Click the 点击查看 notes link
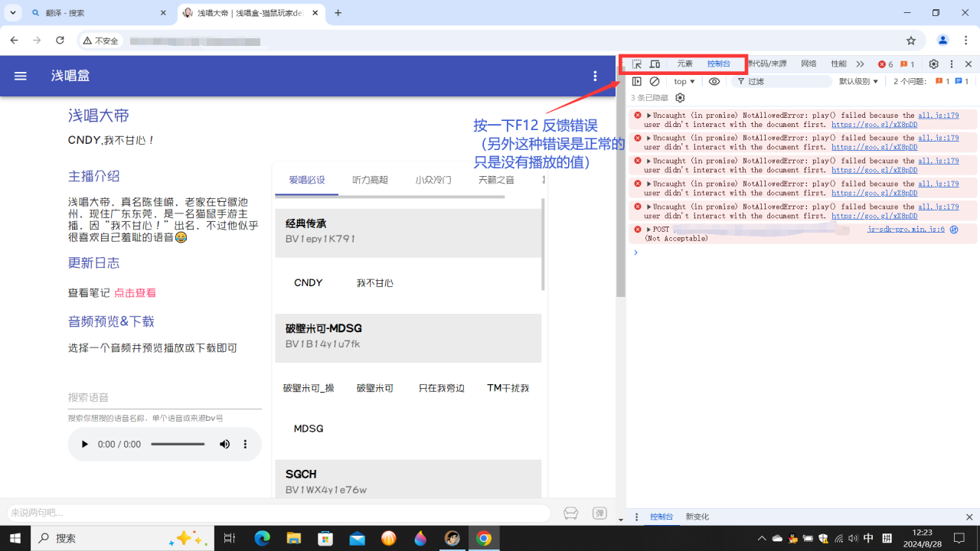The width and height of the screenshot is (980, 551). [135, 293]
